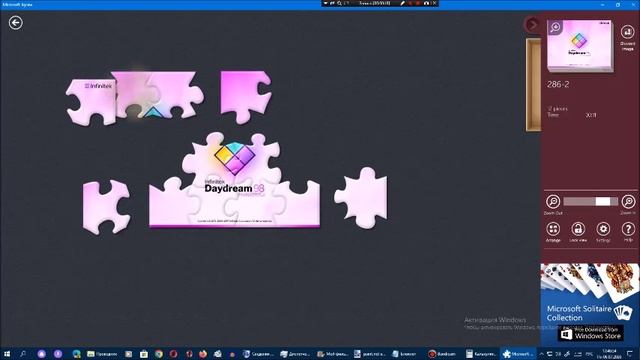Open Проводник file explorer in taskbar
The image size is (640, 360).
pos(102,354)
